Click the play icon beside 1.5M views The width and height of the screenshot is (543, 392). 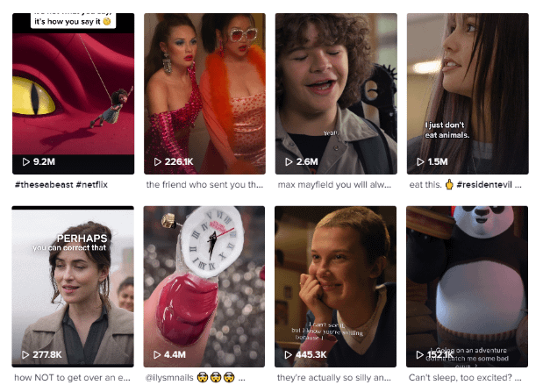click(420, 161)
